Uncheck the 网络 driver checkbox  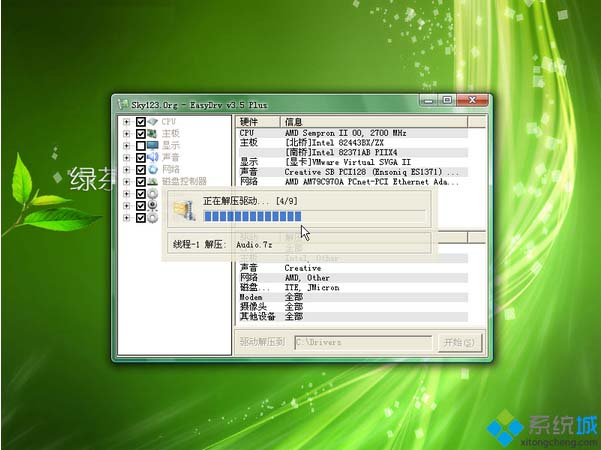tap(141, 169)
